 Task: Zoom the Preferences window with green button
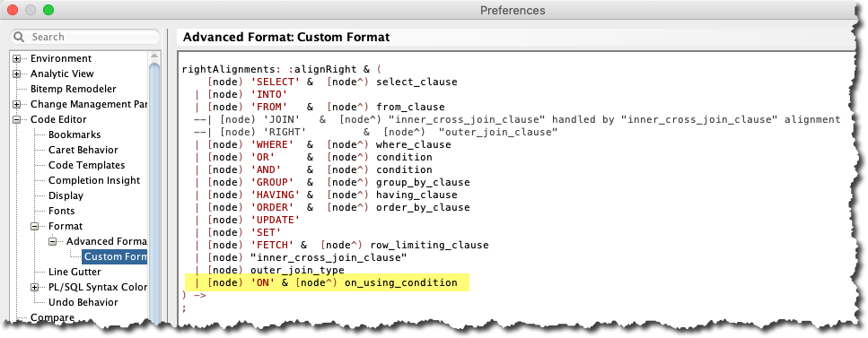tap(48, 10)
